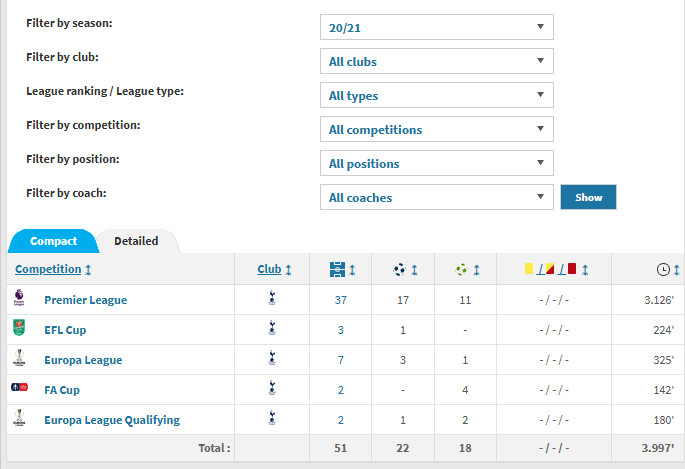Open the season filter dropdown 20/21
685x469 pixels.
tap(437, 27)
